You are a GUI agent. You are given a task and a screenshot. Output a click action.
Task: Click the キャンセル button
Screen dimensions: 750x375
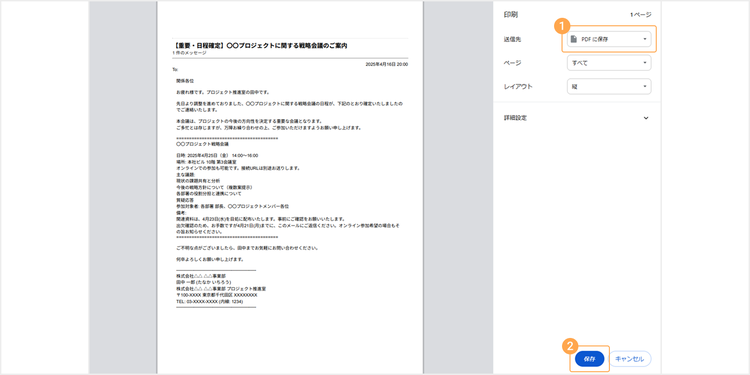[629, 359]
